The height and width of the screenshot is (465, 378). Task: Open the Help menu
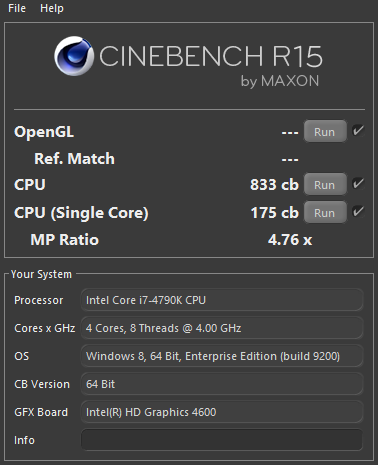52,8
